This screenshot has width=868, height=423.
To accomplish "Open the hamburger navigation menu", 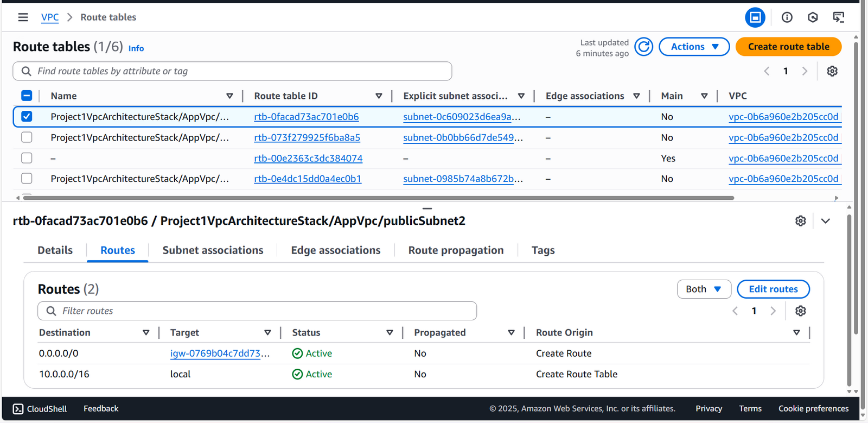I will pyautogui.click(x=23, y=17).
